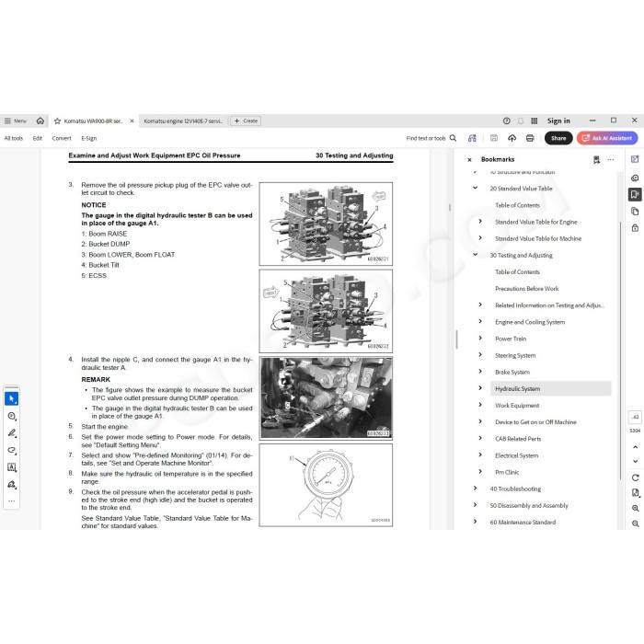Open the AI summary tool icon
This screenshot has height=644, width=644.
click(472, 138)
